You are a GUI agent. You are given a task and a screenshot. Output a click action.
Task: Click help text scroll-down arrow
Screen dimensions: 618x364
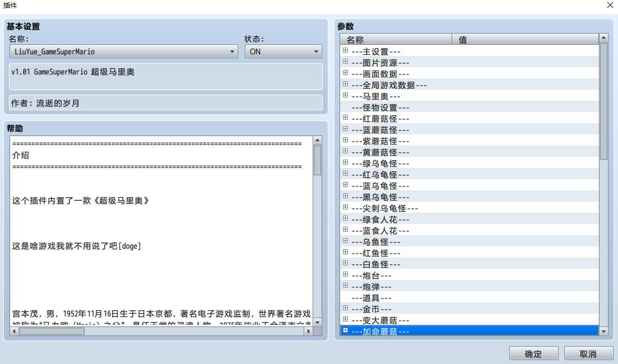coord(317,323)
